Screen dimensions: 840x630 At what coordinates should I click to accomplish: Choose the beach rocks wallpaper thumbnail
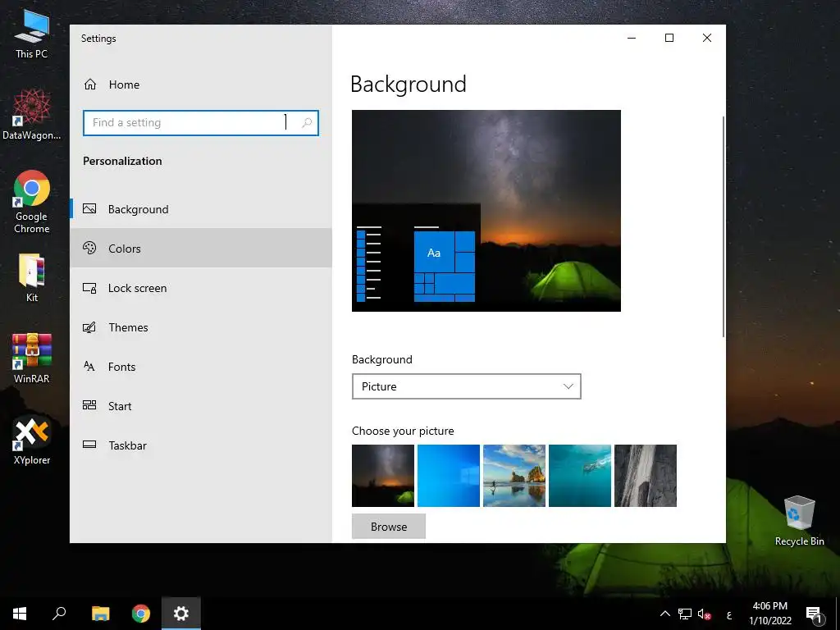(x=514, y=476)
